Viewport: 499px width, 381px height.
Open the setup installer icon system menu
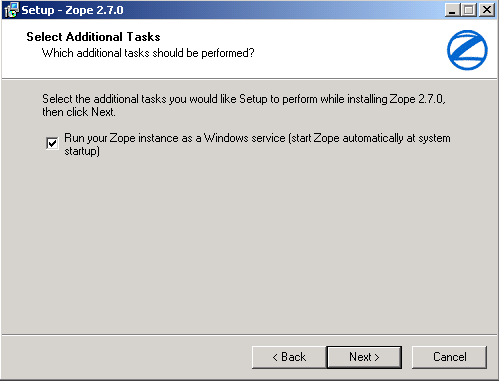[11, 10]
